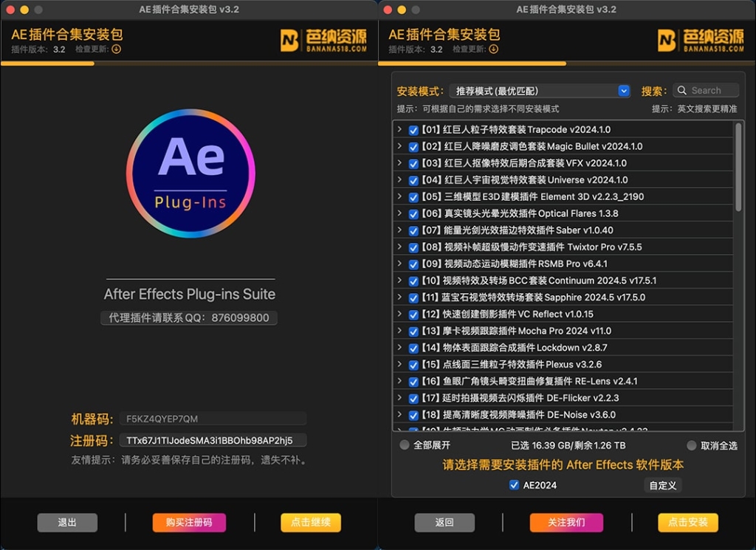Click inside the 注册码 registration code field
The image size is (756, 550).
coord(213,440)
